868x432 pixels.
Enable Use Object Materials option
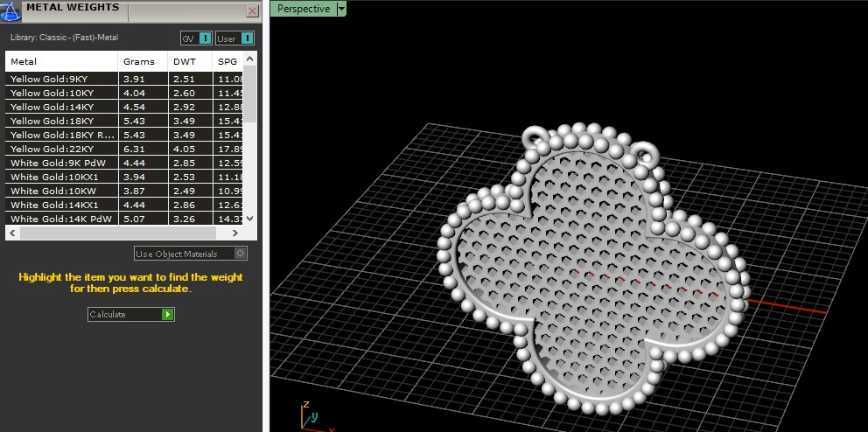[x=191, y=254]
